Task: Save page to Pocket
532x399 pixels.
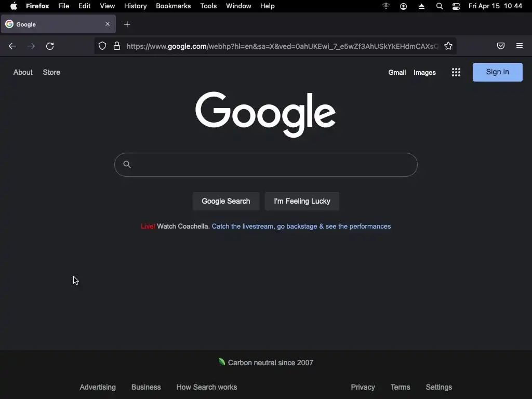Action: [500, 46]
